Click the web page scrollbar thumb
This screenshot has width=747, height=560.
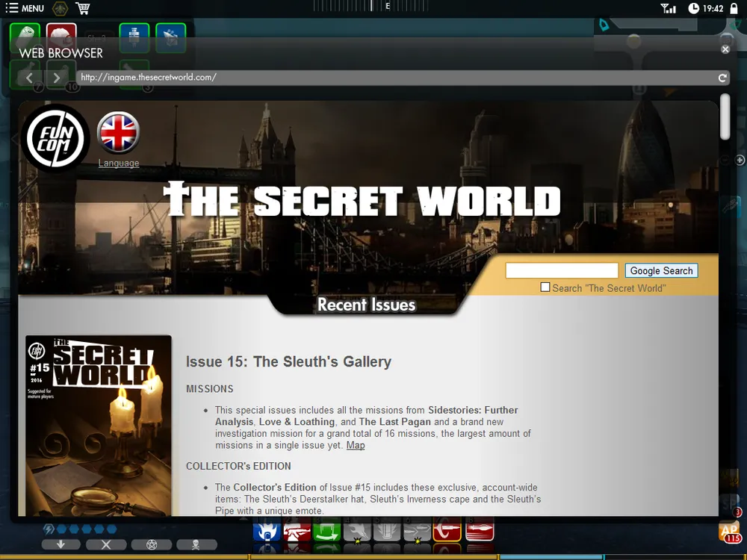click(x=725, y=116)
